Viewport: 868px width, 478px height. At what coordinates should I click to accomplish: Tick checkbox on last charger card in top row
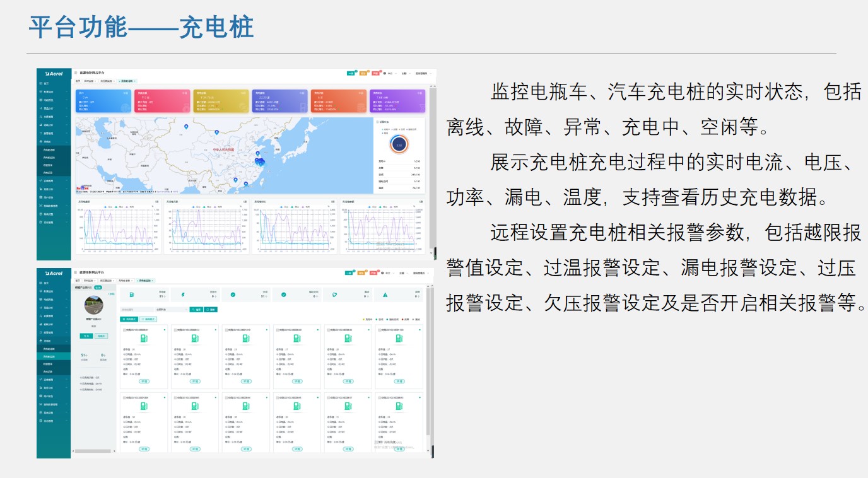point(378,330)
